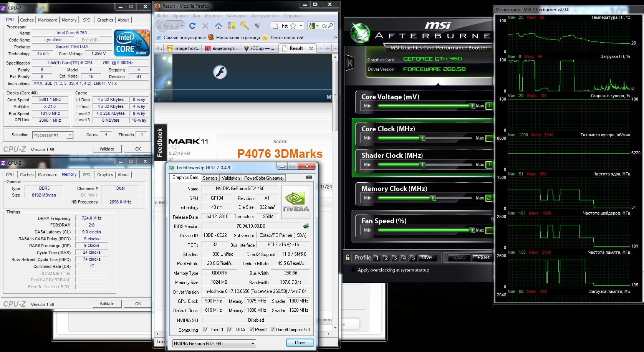
Task: Close the Result tab in Firefox
Action: point(311,48)
